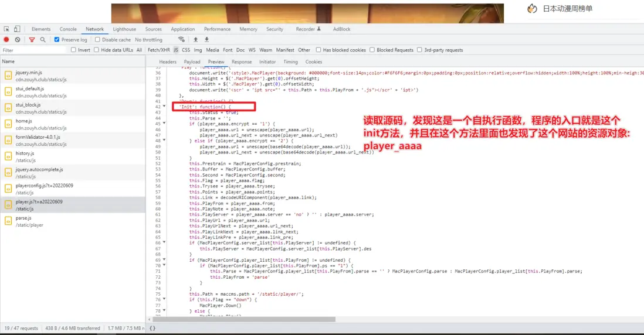Image resolution: width=644 pixels, height=335 pixels.
Task: Open the Memory panel tab
Action: [249, 29]
